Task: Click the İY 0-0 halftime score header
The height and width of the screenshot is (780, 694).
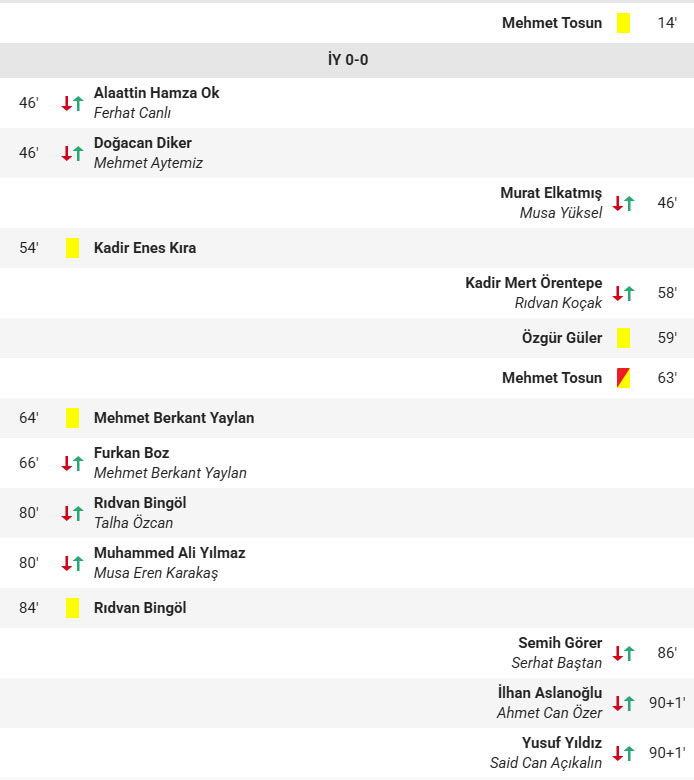Action: click(347, 60)
